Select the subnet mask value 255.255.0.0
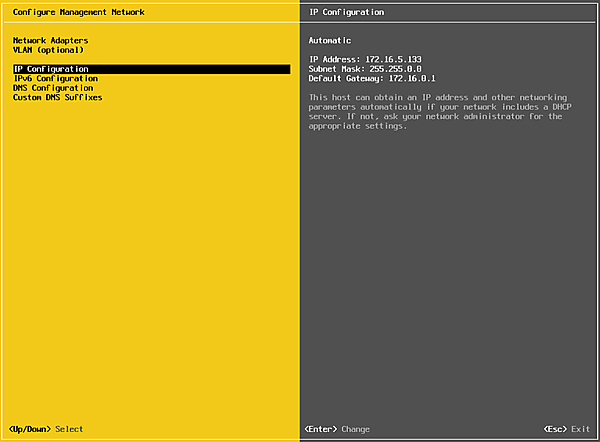Image resolution: width=600 pixels, height=442 pixels. 406,69
